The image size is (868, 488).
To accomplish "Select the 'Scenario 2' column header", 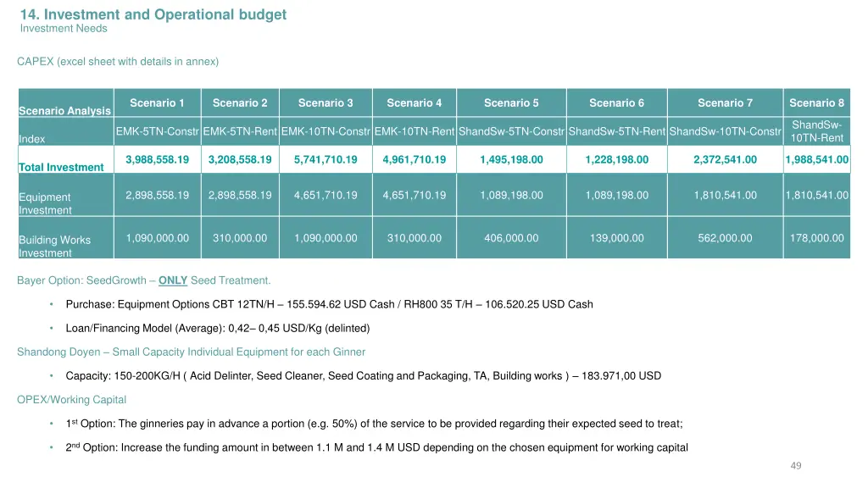I will click(240, 103).
